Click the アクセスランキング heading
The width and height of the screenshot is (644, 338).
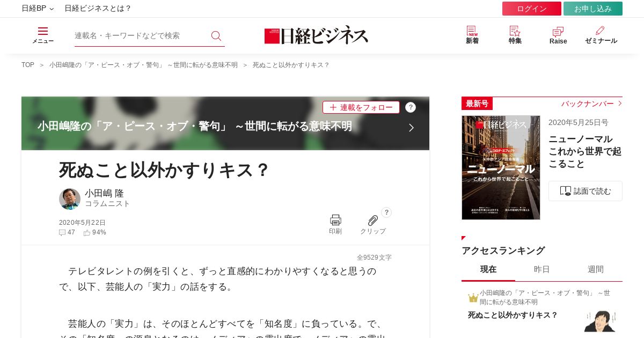tap(503, 251)
